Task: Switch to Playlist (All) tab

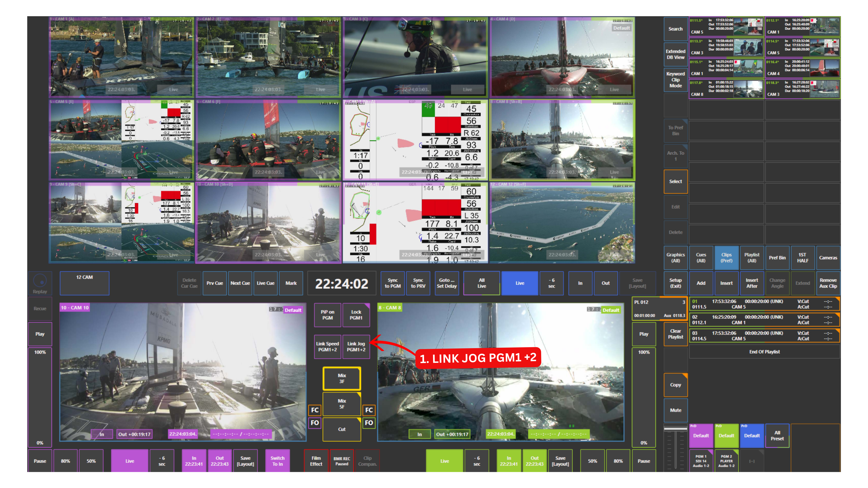Action: coord(752,258)
